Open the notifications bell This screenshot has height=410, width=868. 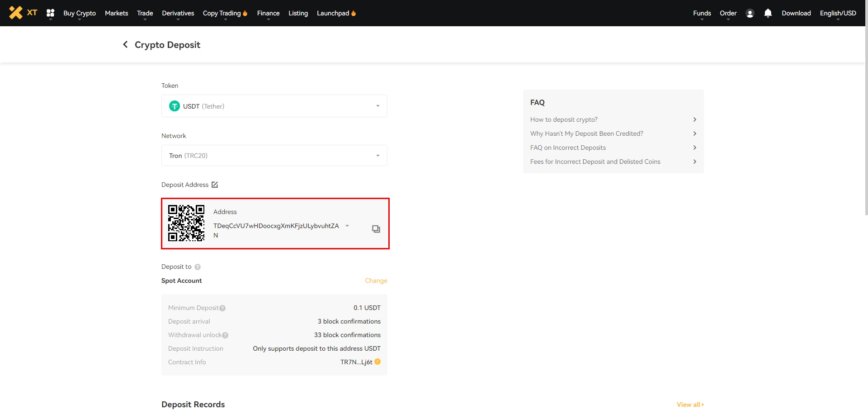[x=768, y=13]
